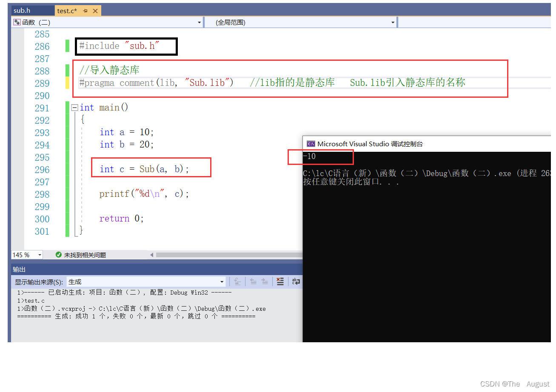
Task: Click the project icon beside 函数（二）
Action: (17, 23)
